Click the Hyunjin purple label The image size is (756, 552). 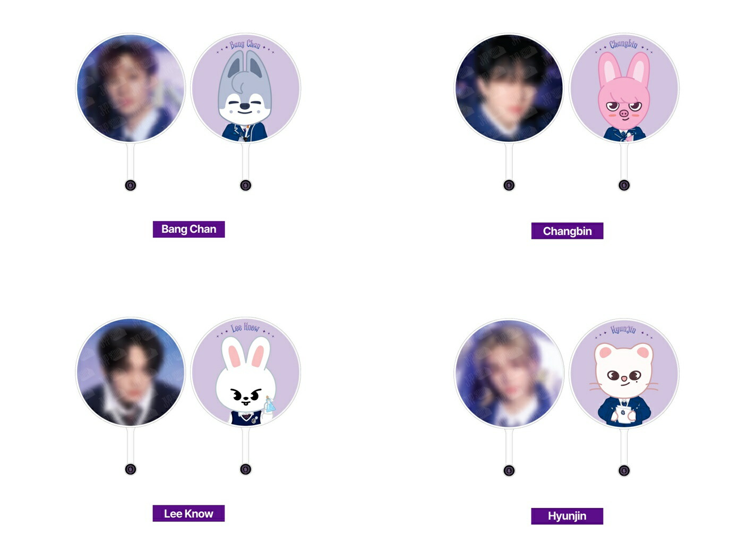(567, 516)
